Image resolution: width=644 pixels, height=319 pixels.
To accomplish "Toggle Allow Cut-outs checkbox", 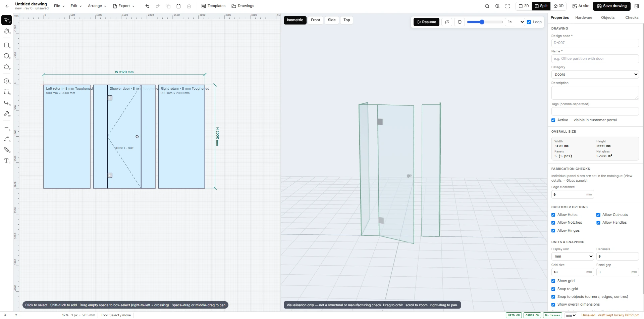I will click(x=598, y=215).
